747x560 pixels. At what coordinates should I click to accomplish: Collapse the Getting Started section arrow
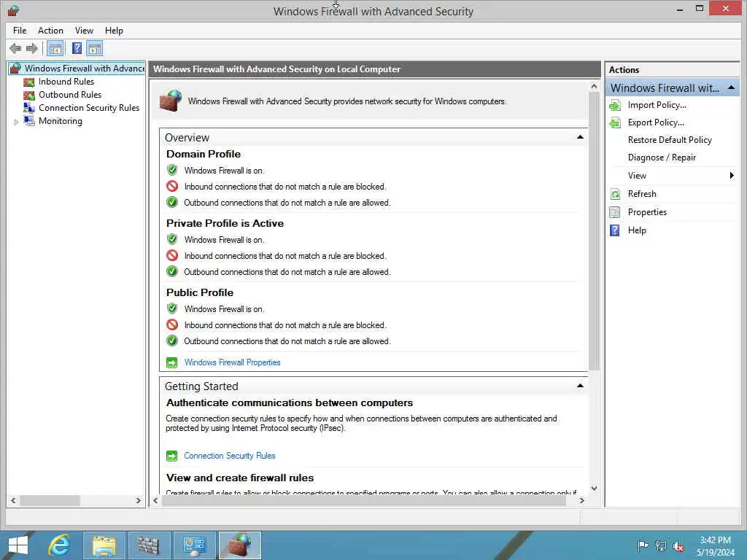(x=580, y=386)
